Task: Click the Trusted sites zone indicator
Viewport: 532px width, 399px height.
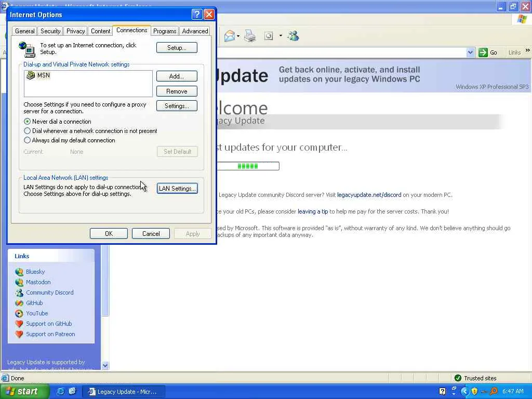Action: (475, 378)
